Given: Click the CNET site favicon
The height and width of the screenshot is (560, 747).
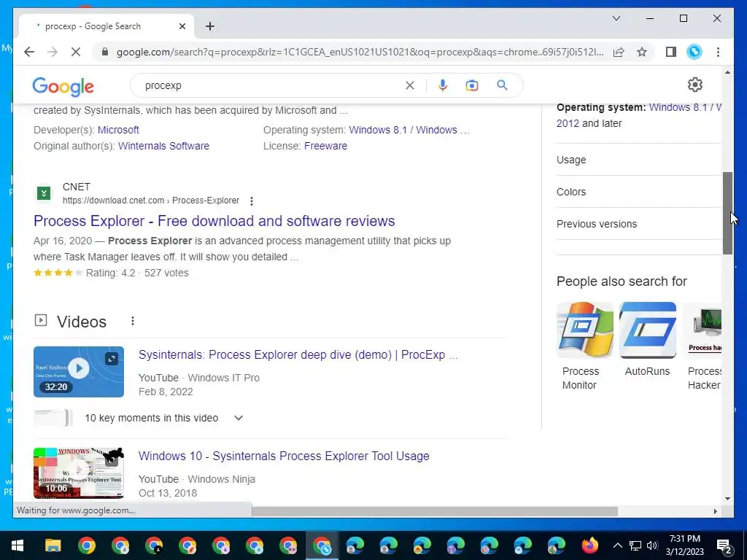Looking at the screenshot, I should [x=44, y=193].
